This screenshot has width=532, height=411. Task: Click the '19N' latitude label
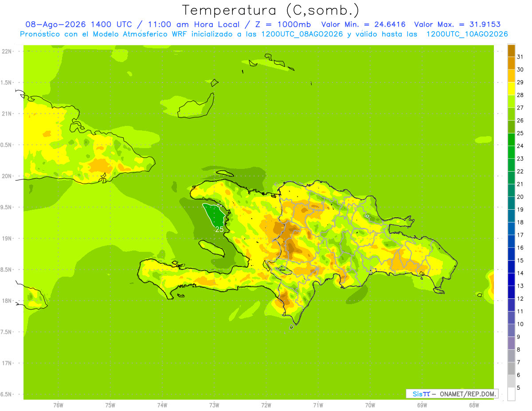pyautogui.click(x=8, y=239)
